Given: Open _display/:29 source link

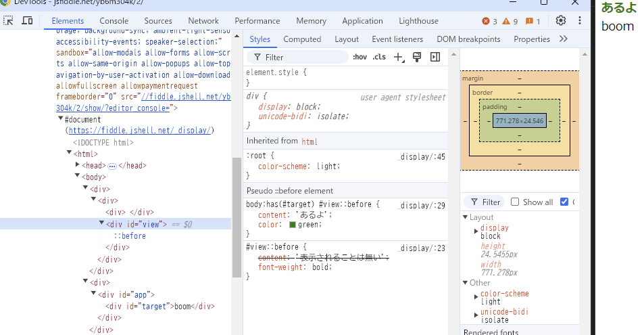Looking at the screenshot, I should (x=422, y=205).
